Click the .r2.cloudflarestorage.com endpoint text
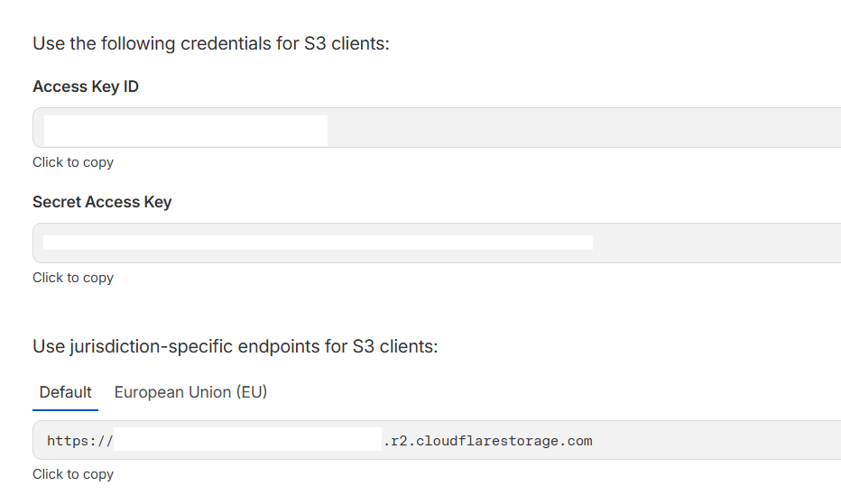The image size is (841, 504). [488, 441]
